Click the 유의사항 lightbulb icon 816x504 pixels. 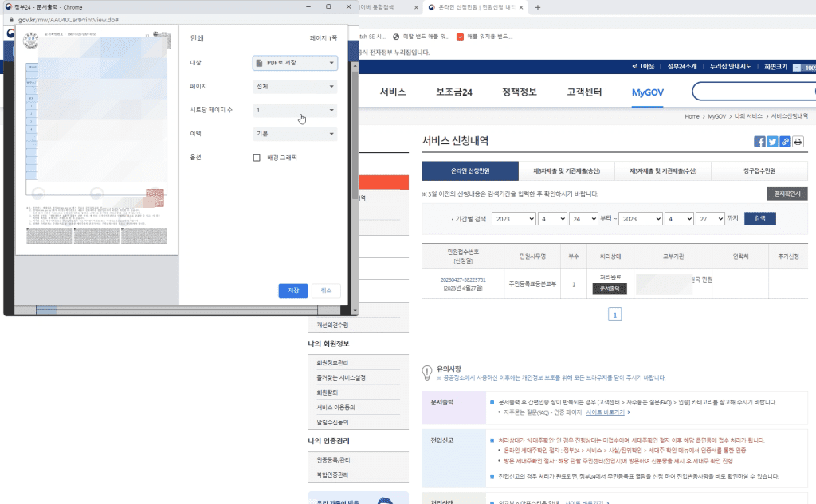[x=427, y=373]
